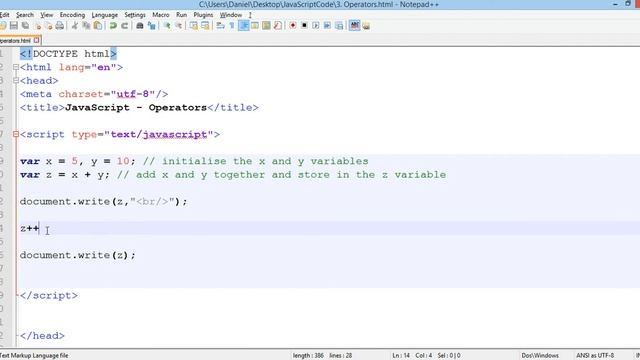640x360 pixels.
Task: Open the Settings menu
Action: 135,15
